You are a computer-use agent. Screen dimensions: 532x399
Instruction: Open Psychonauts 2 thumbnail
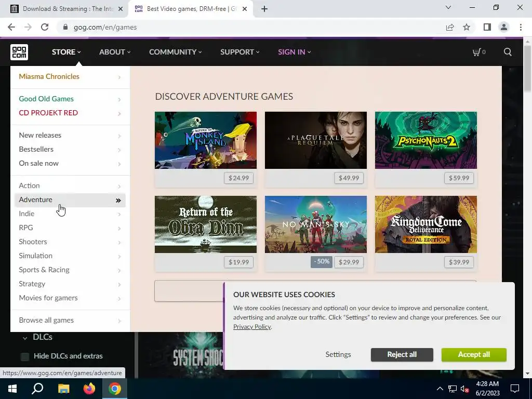(426, 140)
